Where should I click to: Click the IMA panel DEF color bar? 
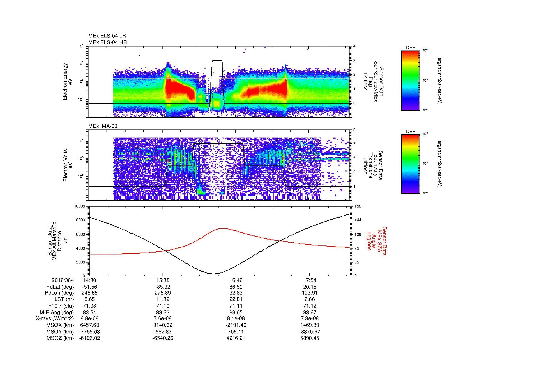point(410,164)
